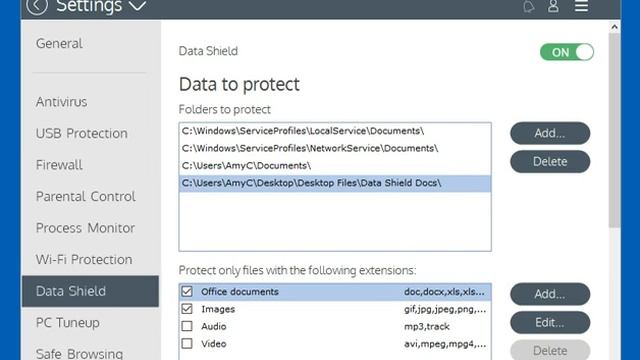Open Safe Browsing settings
This screenshot has height=360, width=640.
(x=79, y=353)
